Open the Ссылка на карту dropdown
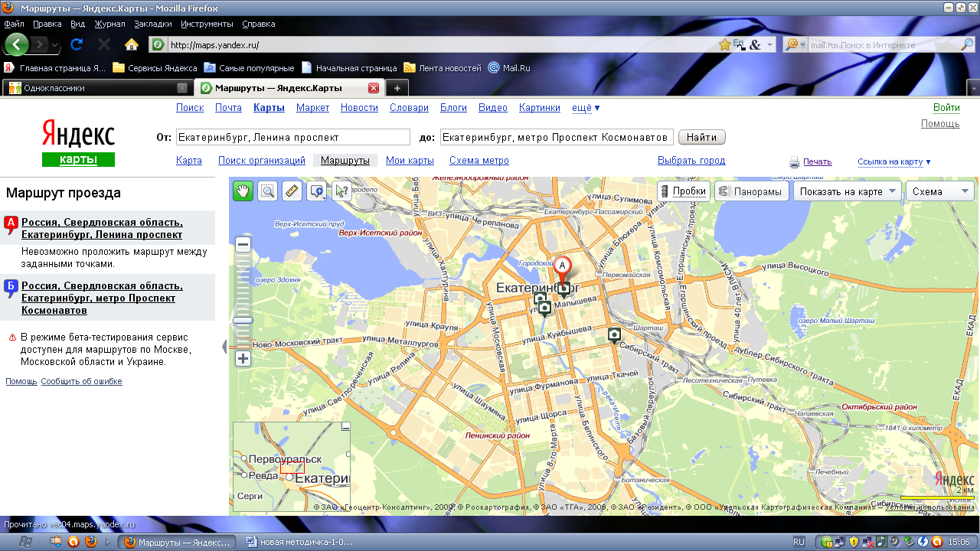 894,161
